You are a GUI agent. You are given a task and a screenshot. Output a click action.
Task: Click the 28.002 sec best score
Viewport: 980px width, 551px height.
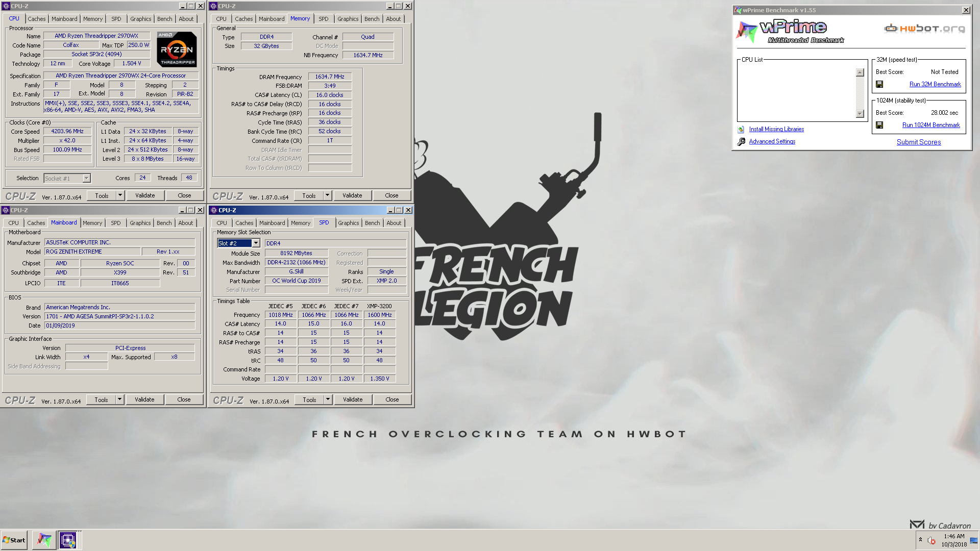click(x=944, y=113)
